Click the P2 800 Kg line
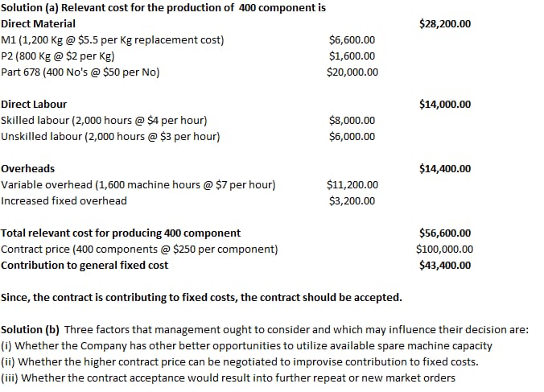 57,56
